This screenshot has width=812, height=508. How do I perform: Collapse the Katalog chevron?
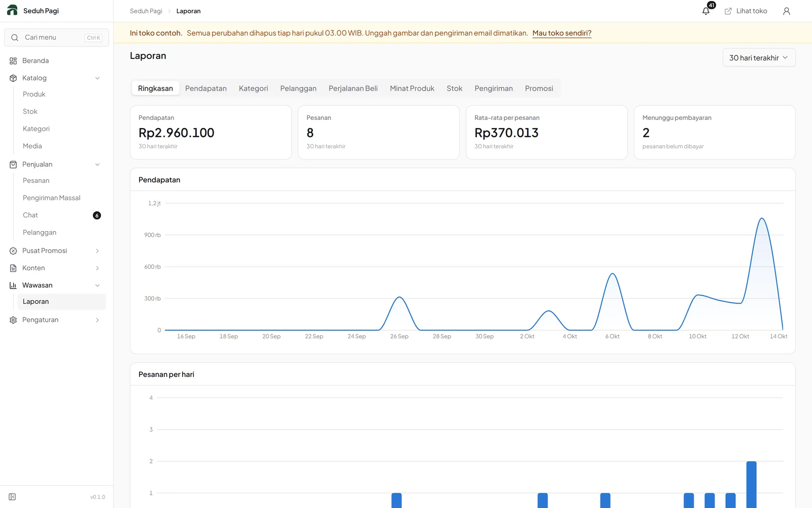pos(97,78)
